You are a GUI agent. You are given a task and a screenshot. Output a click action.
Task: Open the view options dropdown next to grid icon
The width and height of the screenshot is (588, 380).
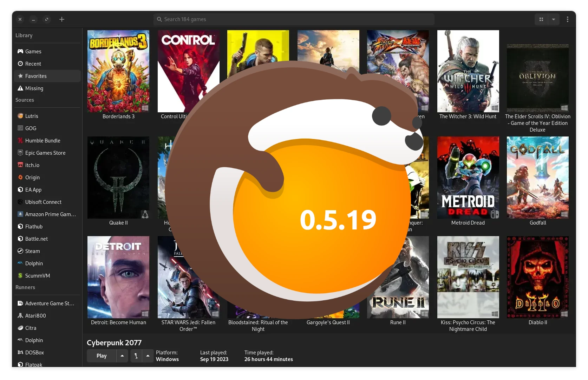coord(554,19)
